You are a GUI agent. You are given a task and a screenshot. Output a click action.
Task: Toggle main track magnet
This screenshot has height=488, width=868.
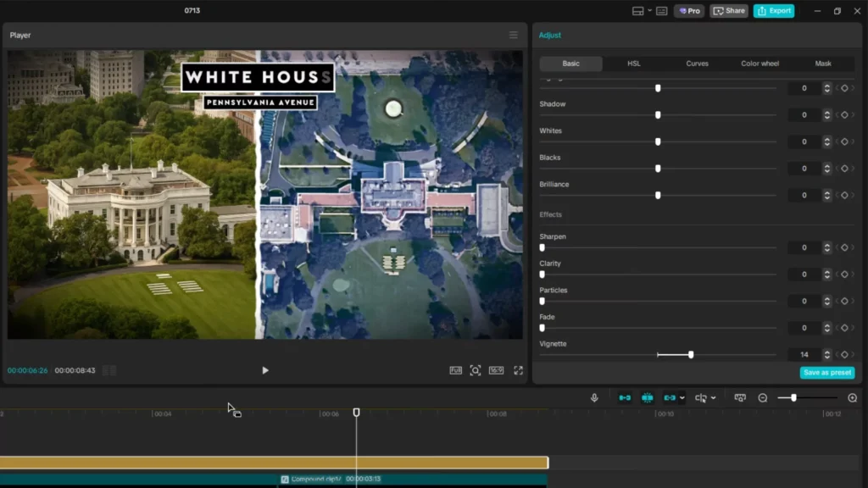pyautogui.click(x=625, y=398)
